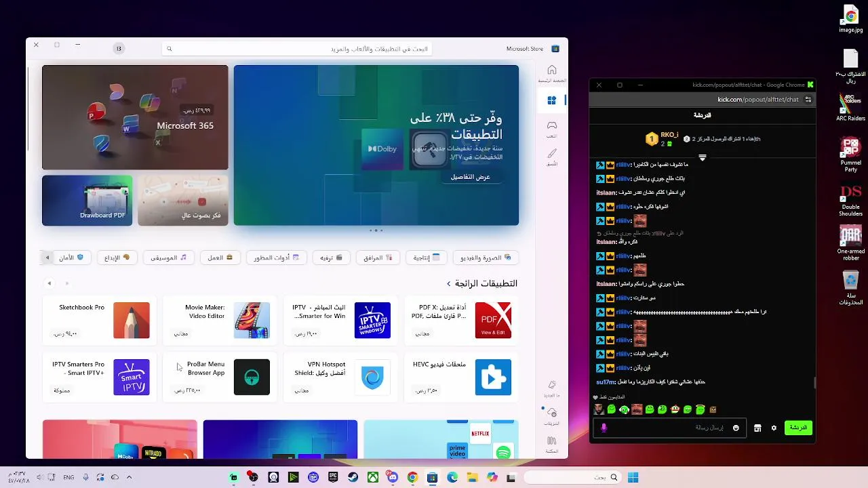Click the Store search magnifier icon
This screenshot has height=488, width=868.
point(170,49)
